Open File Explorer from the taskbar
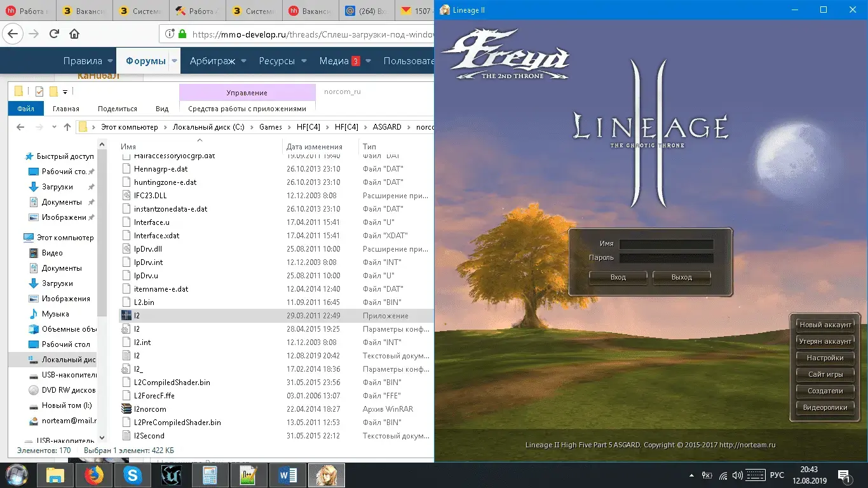Image resolution: width=868 pixels, height=488 pixels. (55, 475)
